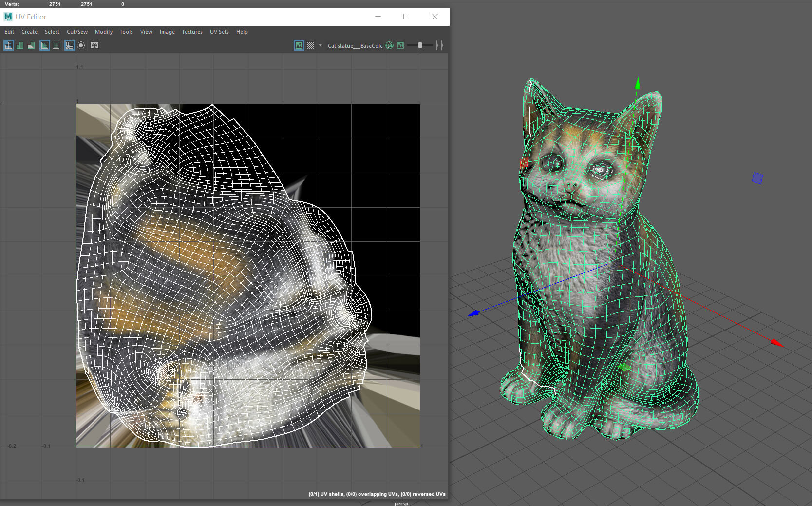Click the red X-axis arrow of manipulator

777,343
